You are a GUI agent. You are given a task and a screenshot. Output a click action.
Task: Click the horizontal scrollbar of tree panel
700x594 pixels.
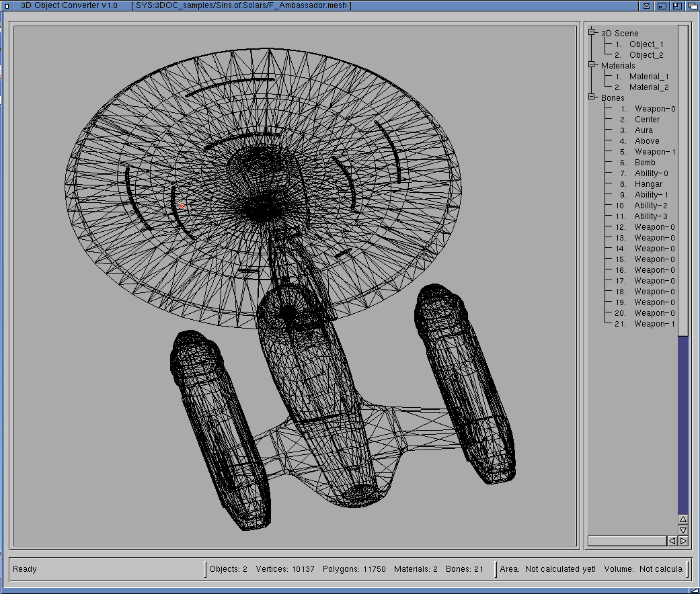click(627, 540)
